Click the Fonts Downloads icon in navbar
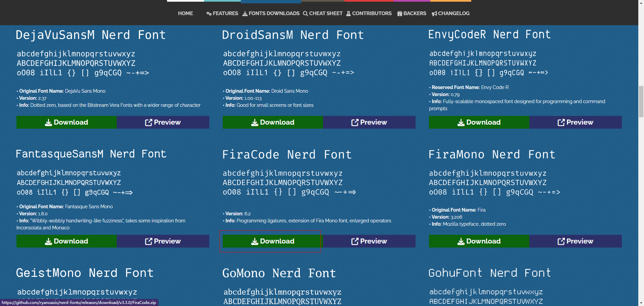Image resolution: width=644 pixels, height=306 pixels. (245, 14)
